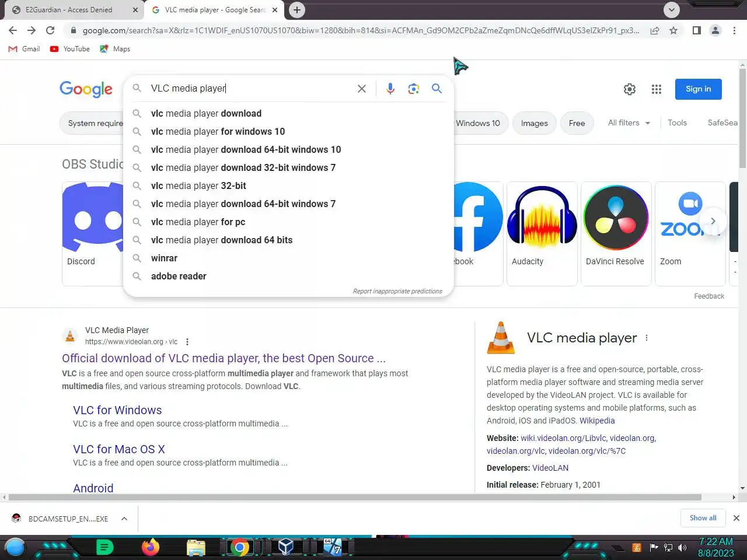Open Google Lens image search icon

(414, 89)
